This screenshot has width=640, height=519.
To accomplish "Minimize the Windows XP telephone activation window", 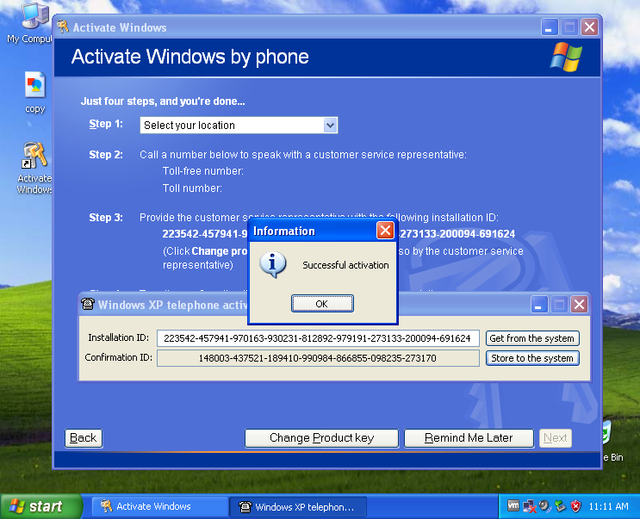I will tap(539, 304).
